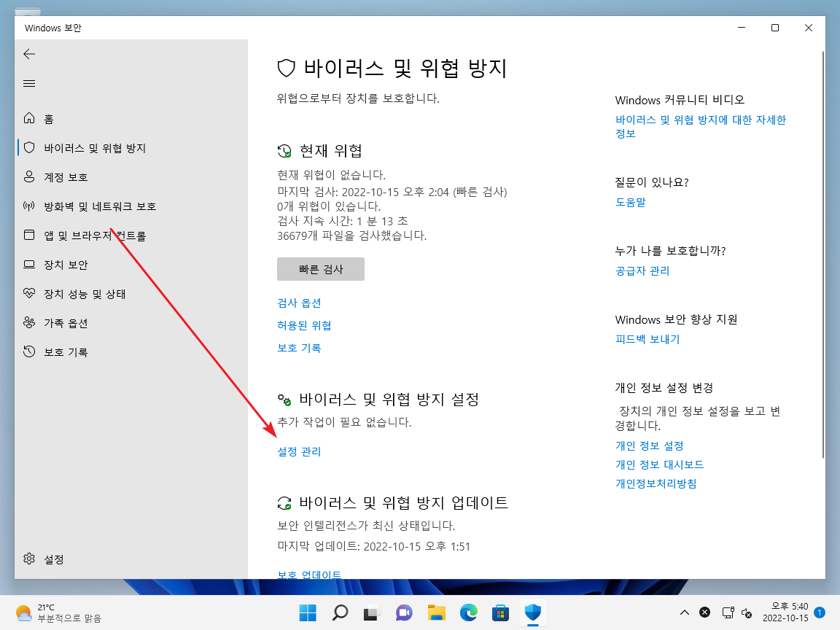
Task: Click shield icon for 바이러스 및 위협 방지
Action: coord(29,147)
